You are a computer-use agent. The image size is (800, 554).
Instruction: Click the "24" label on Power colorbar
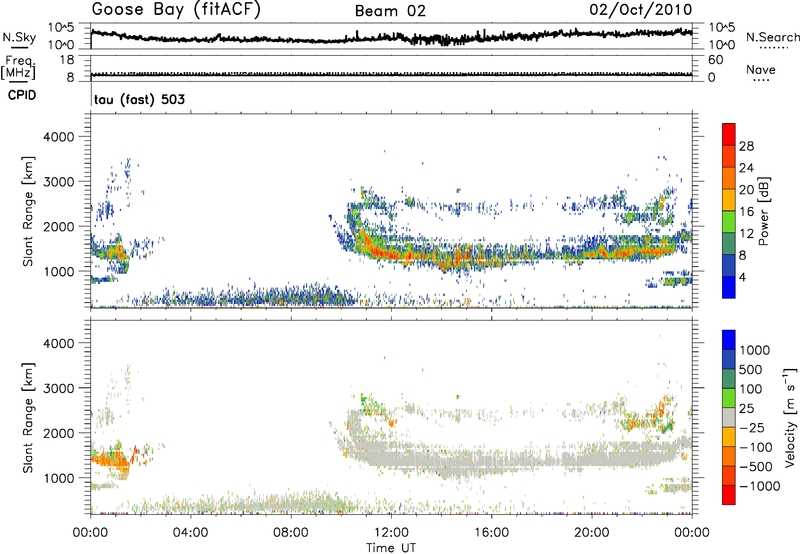tap(746, 168)
